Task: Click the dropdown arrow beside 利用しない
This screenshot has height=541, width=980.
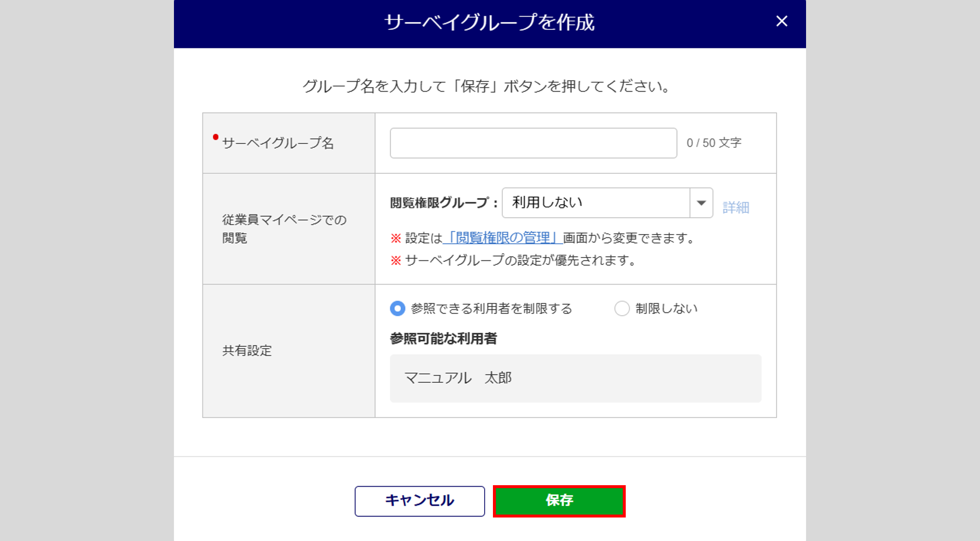Action: [x=701, y=203]
